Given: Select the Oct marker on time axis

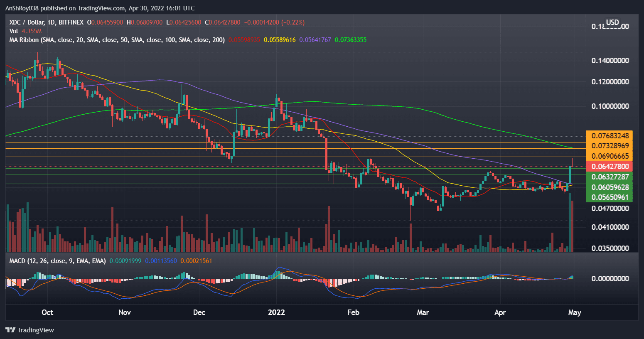Looking at the screenshot, I should pos(47,312).
